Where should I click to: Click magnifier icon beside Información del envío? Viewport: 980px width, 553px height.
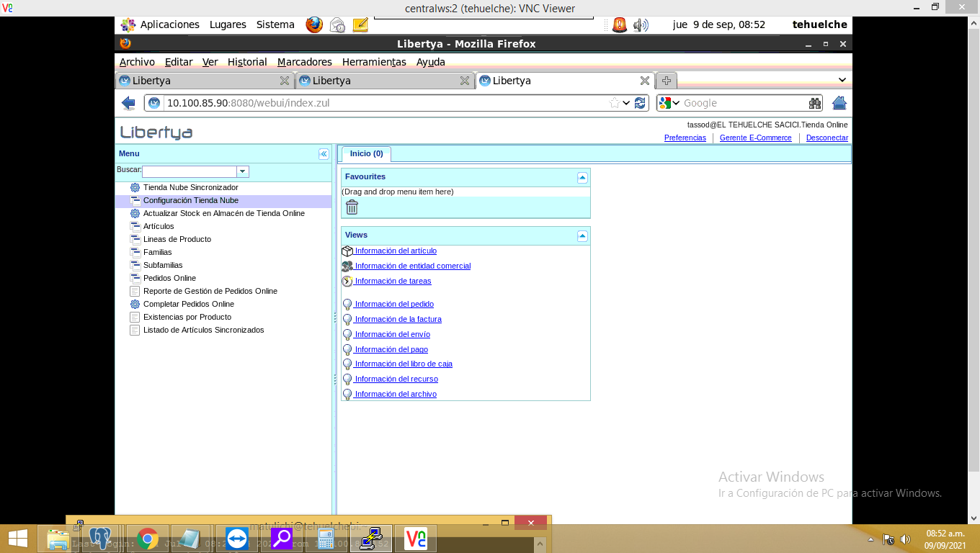pyautogui.click(x=347, y=335)
